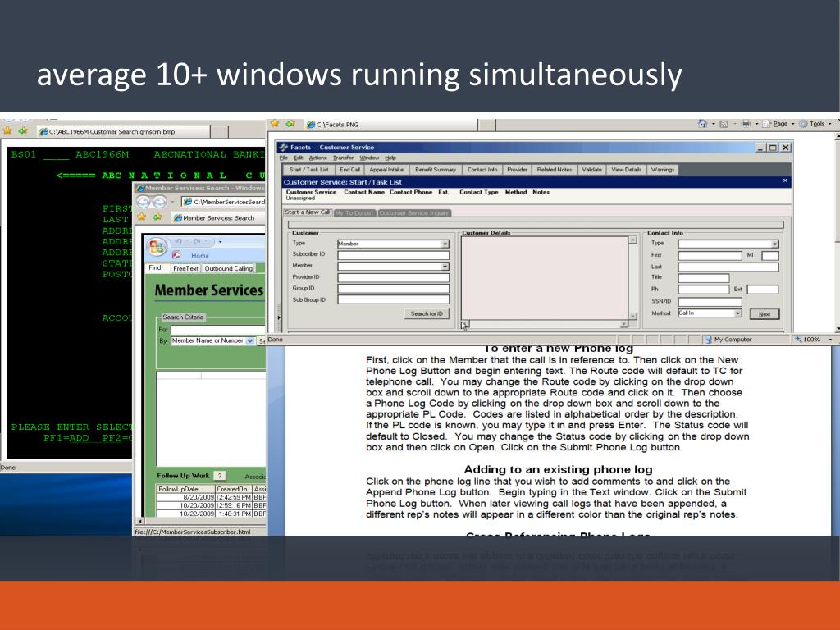Close the Customer Service Start/Task List panel

[x=785, y=181]
